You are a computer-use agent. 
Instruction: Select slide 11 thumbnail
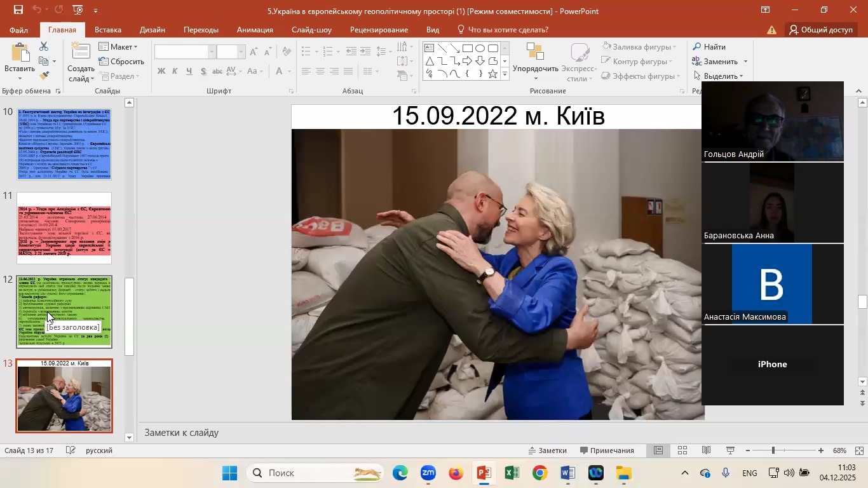point(64,228)
